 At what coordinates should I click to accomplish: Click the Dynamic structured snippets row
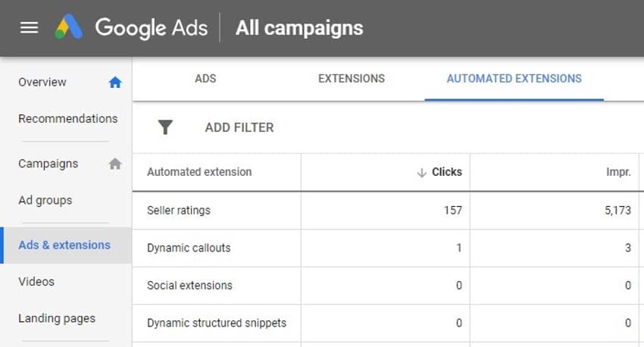point(217,323)
